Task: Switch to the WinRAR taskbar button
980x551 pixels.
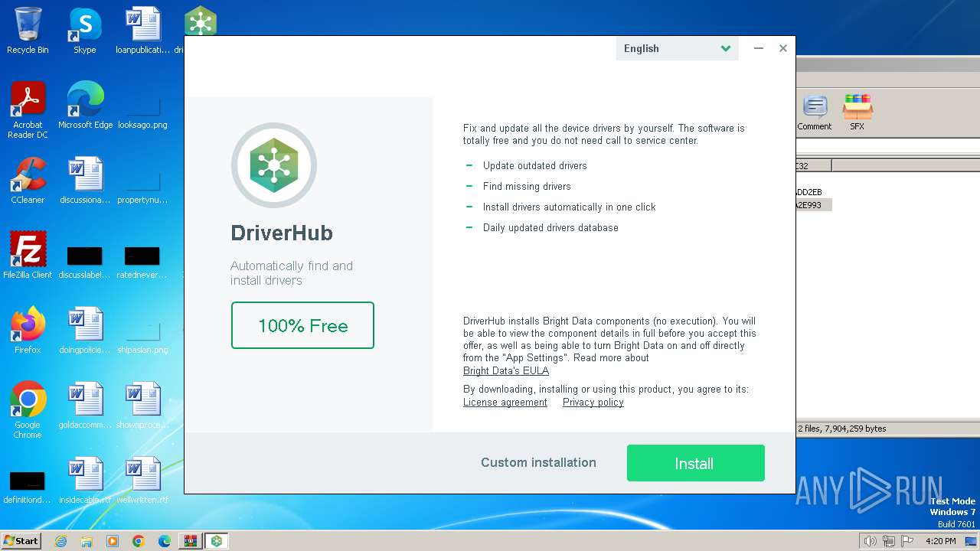Action: click(191, 541)
